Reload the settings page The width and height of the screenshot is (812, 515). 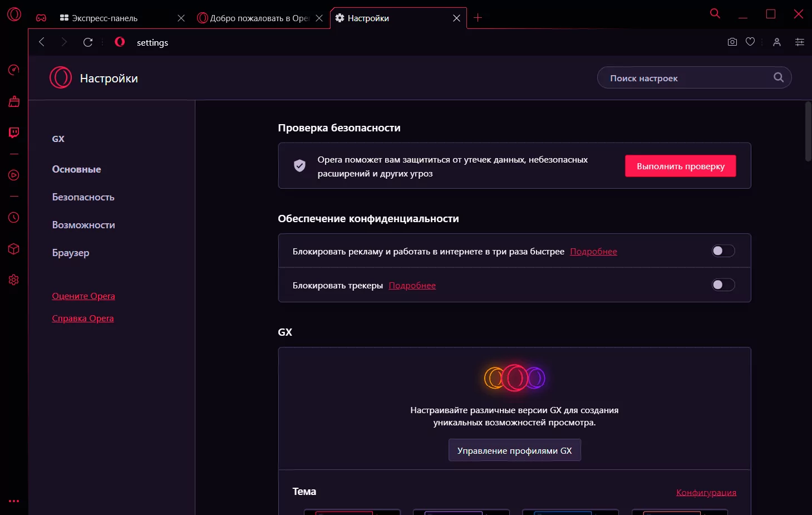pyautogui.click(x=88, y=42)
